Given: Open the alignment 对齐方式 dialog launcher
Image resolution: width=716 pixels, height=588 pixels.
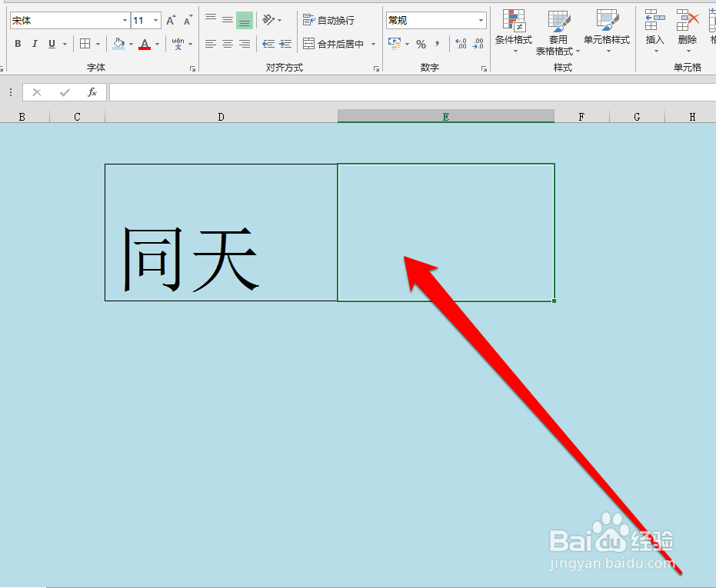Looking at the screenshot, I should (376, 68).
